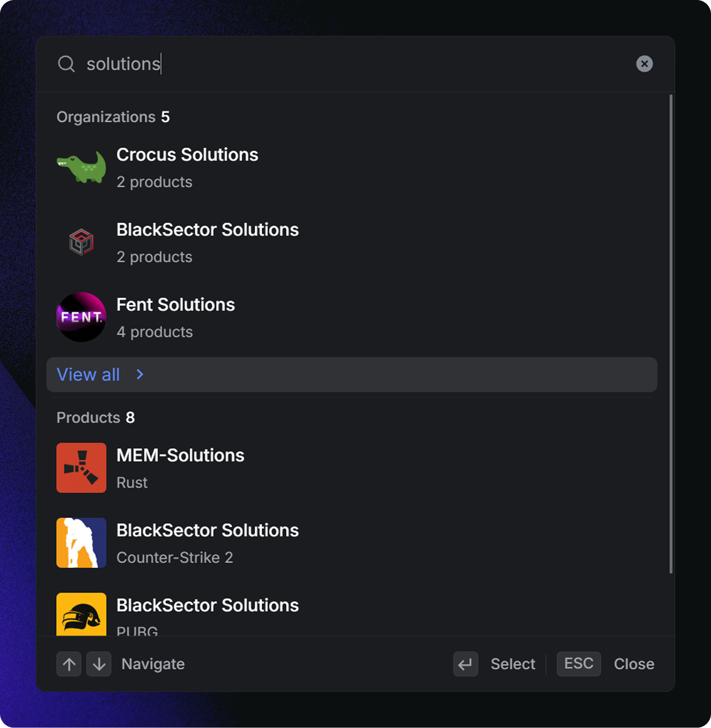Click the down arrow navigate key
Image resolution: width=711 pixels, height=728 pixels.
tap(99, 664)
